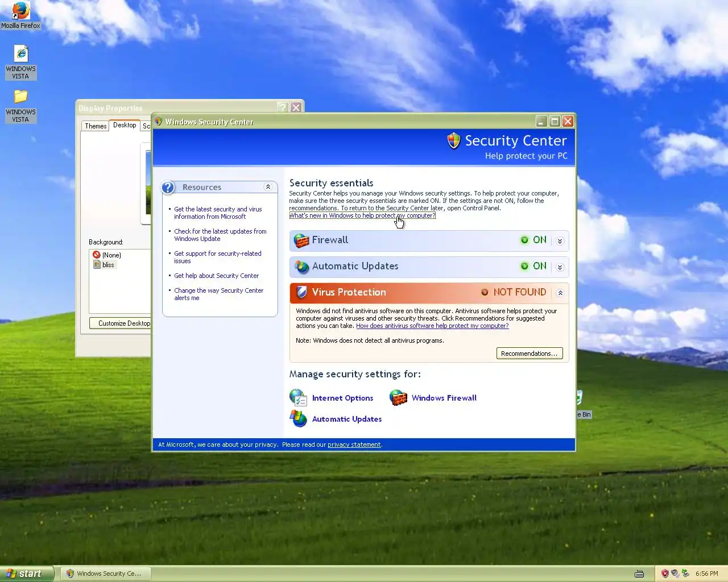Image resolution: width=728 pixels, height=582 pixels.
Task: Click the Security Center title bar shield icon
Action: (159, 122)
